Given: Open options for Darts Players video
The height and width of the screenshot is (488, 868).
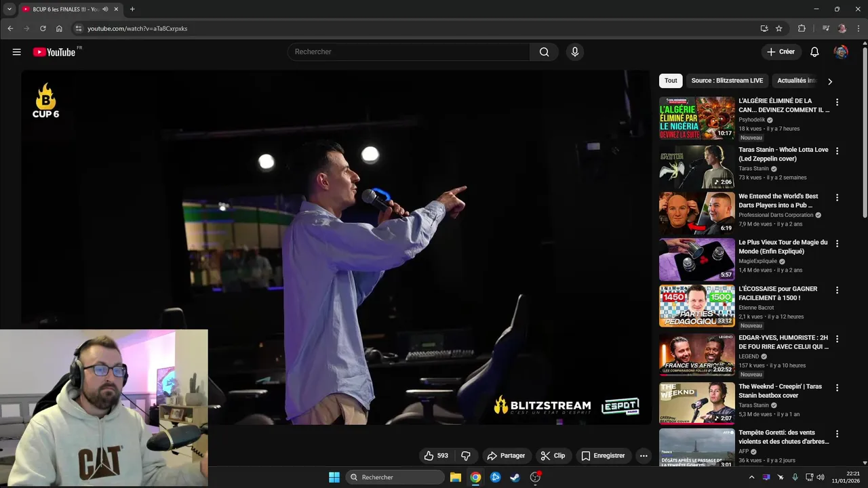Looking at the screenshot, I should tap(837, 198).
